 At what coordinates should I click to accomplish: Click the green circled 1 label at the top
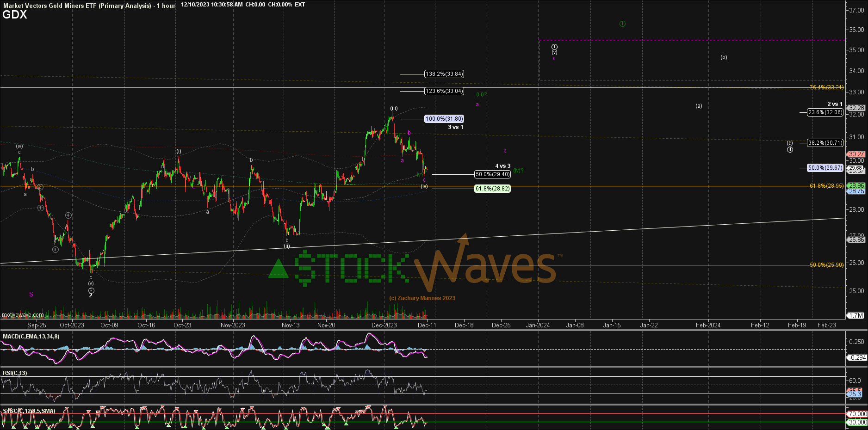[x=622, y=24]
